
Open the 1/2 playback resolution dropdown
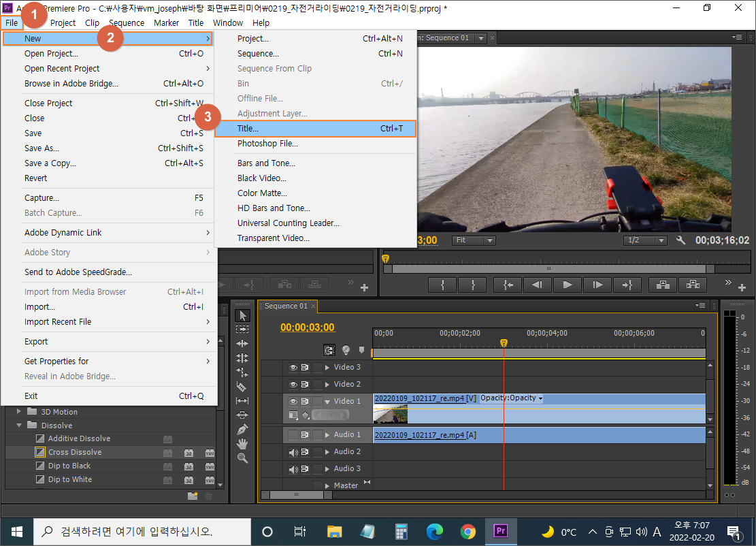pos(645,240)
